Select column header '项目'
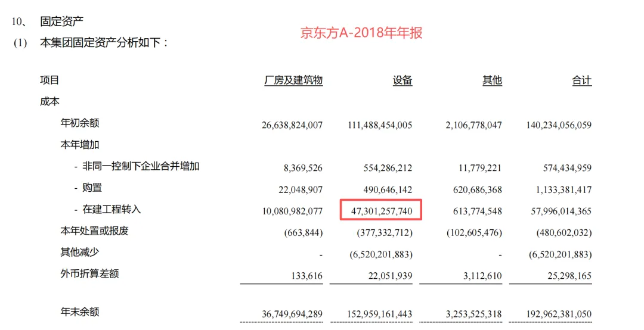This screenshot has width=644, height=330. [49, 80]
